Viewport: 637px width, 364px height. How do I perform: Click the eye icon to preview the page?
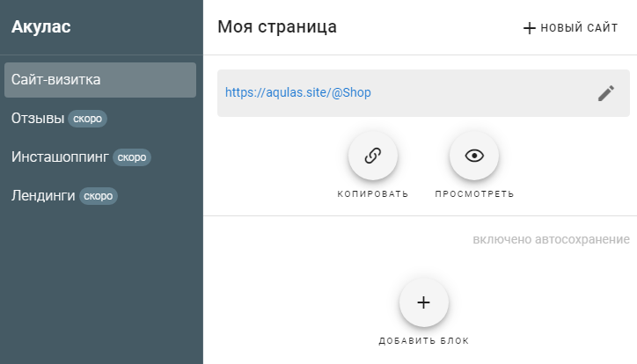(474, 156)
